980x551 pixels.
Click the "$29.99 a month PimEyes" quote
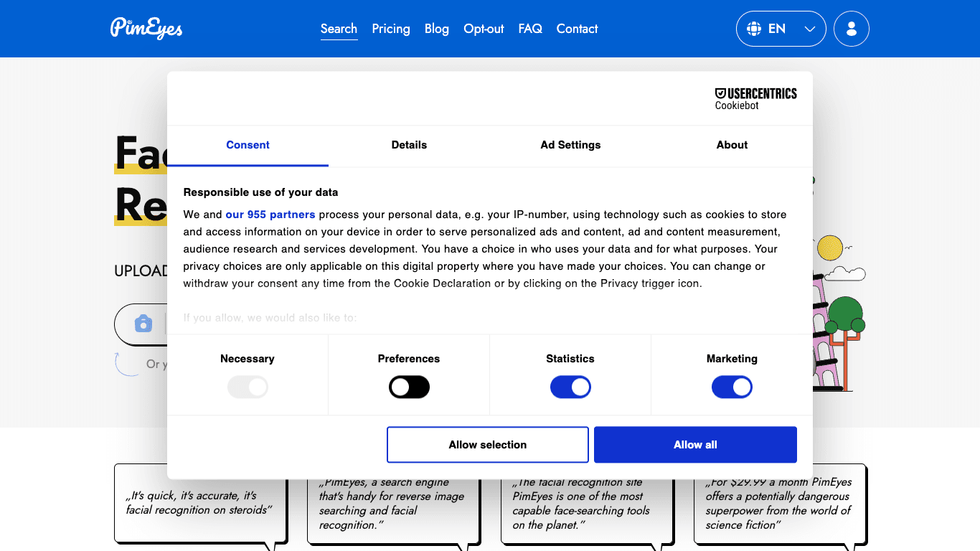point(778,504)
